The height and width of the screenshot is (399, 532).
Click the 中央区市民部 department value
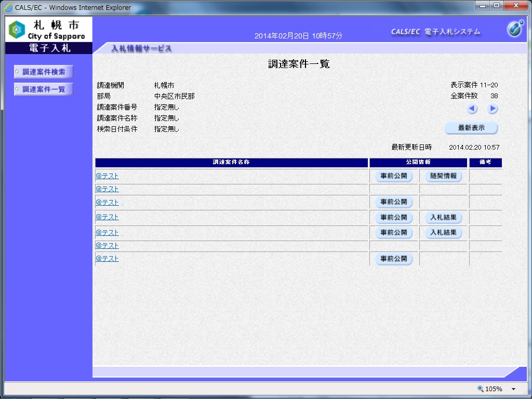[175, 96]
